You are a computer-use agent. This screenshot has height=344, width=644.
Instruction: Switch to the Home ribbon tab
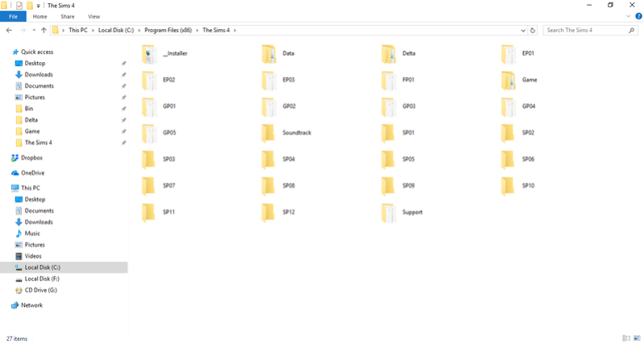coord(39,16)
